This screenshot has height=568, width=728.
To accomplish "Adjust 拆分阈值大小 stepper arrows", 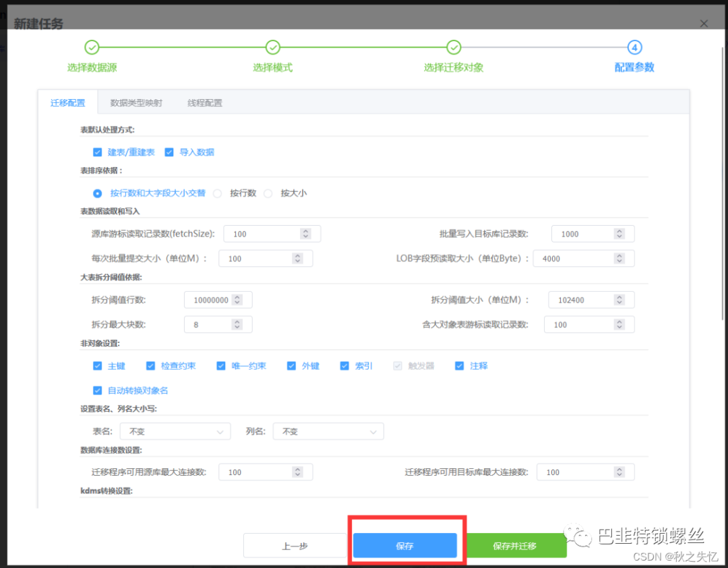I will pos(619,300).
